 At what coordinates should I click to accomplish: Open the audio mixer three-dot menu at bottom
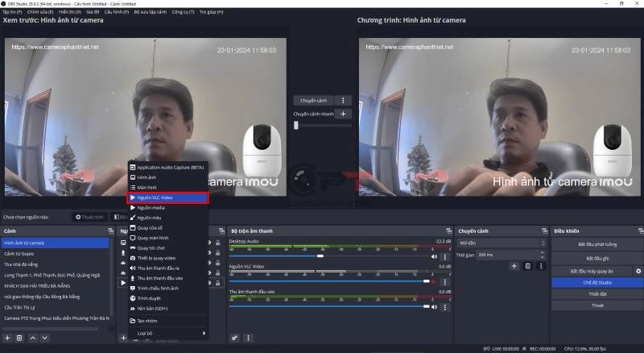tap(248, 338)
